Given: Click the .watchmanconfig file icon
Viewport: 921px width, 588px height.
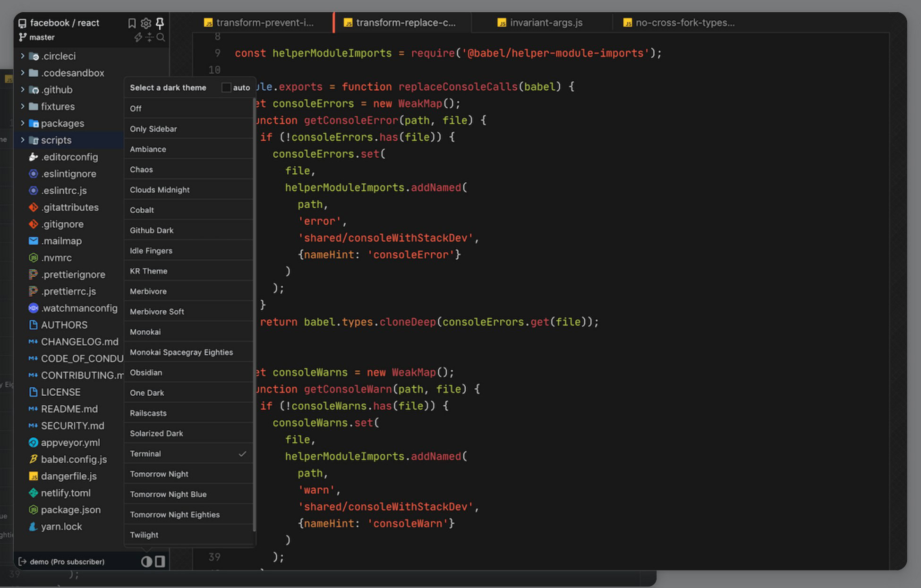Looking at the screenshot, I should pyautogui.click(x=33, y=308).
